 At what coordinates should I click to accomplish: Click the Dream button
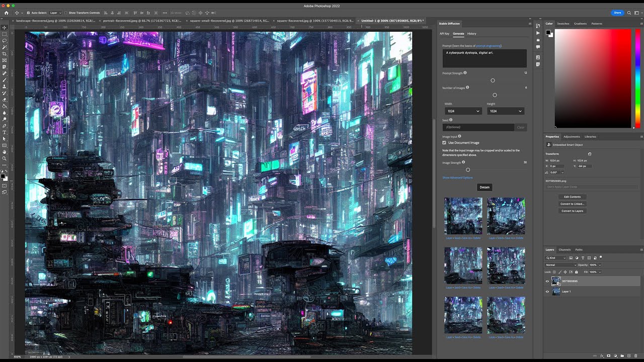pos(485,187)
